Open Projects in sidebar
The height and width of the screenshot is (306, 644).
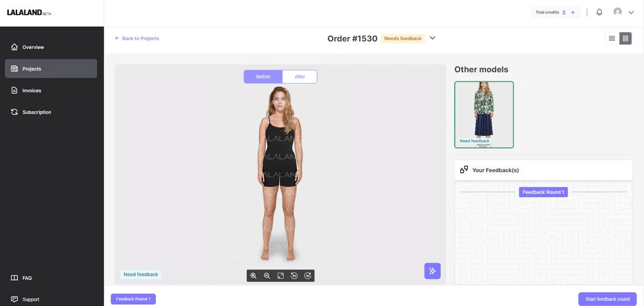click(51, 68)
